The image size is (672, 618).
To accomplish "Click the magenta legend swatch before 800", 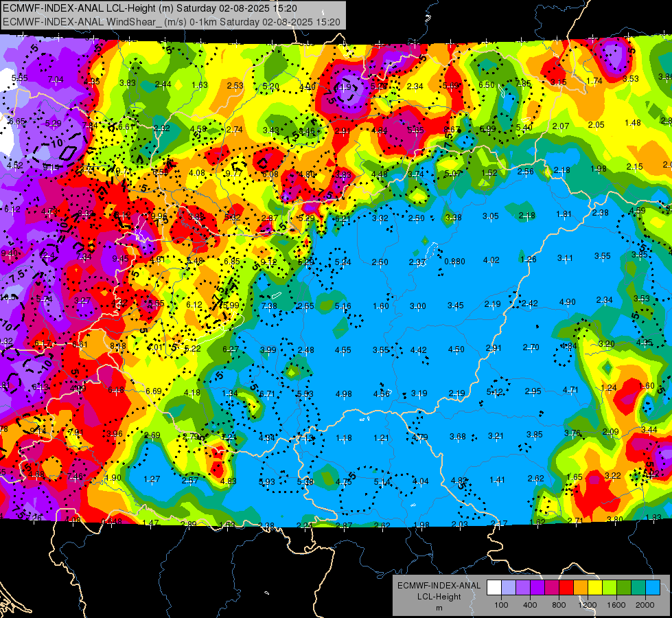I will (552, 588).
